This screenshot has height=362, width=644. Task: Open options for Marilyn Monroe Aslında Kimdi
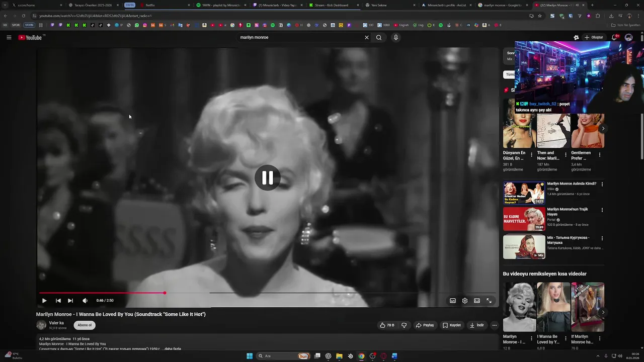coord(602,185)
